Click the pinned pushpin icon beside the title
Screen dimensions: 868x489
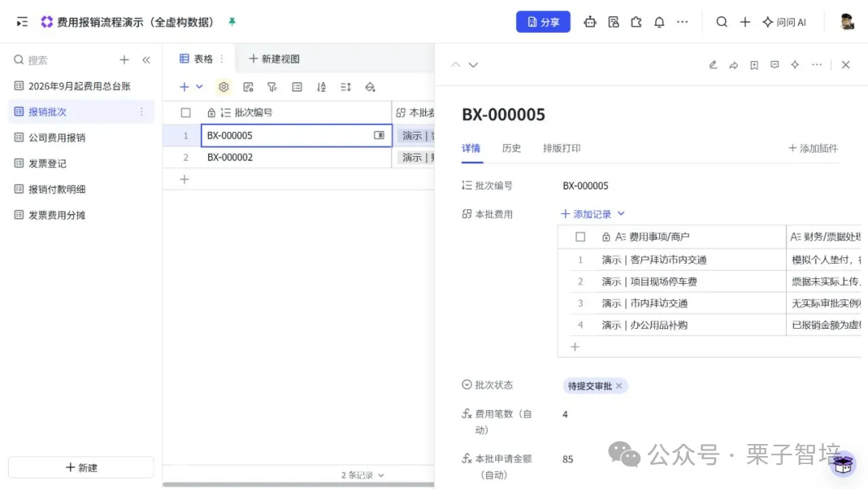click(232, 22)
